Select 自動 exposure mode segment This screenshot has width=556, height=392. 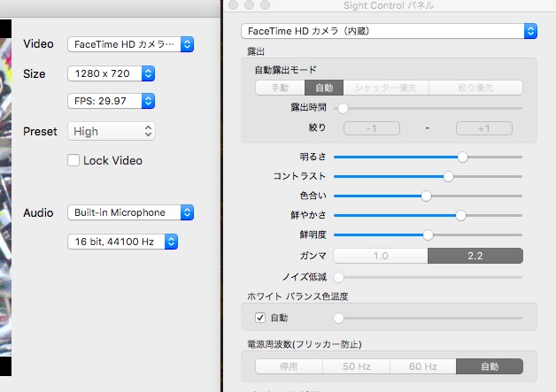tap(323, 88)
